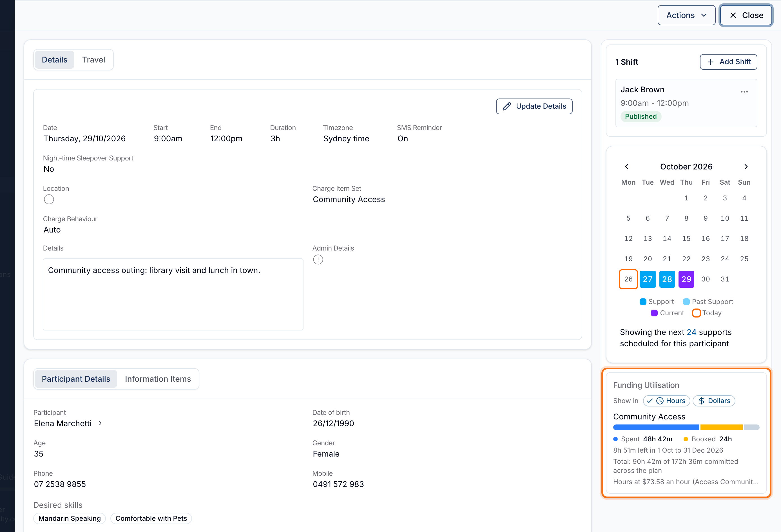The height and width of the screenshot is (532, 781).
Task: Click the Sydney time timezone value
Action: [x=346, y=139]
